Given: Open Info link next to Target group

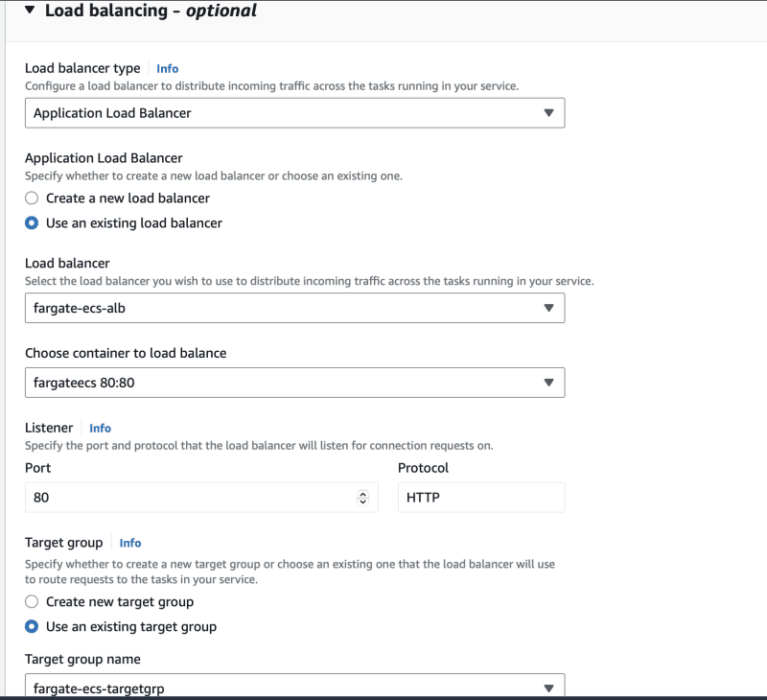Looking at the screenshot, I should click(130, 543).
